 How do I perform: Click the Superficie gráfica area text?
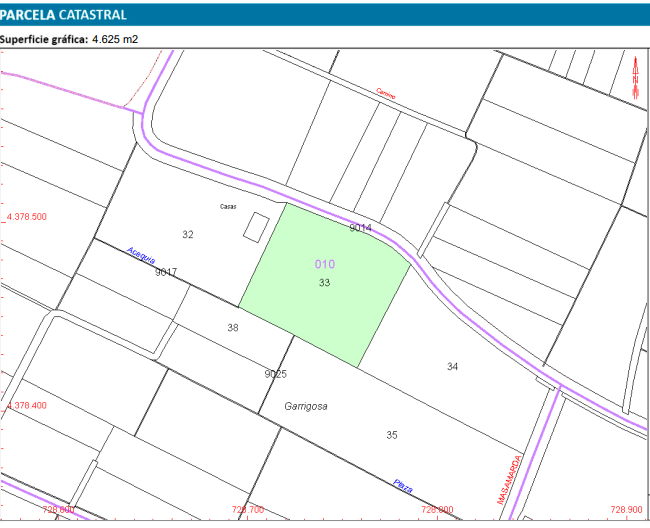click(x=70, y=40)
